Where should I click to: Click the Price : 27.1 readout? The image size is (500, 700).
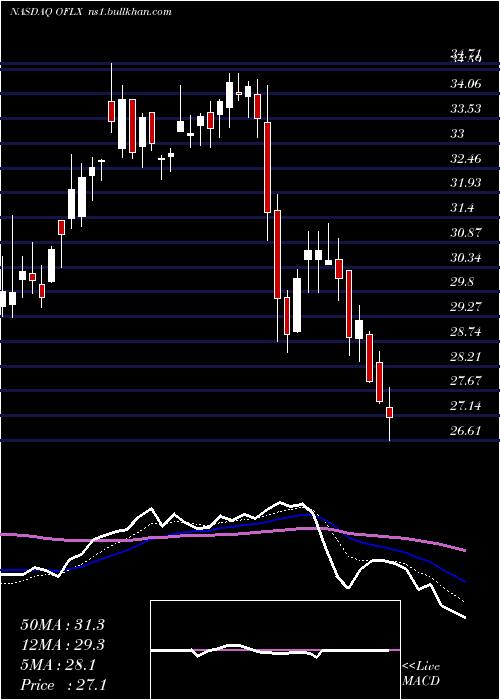63,685
